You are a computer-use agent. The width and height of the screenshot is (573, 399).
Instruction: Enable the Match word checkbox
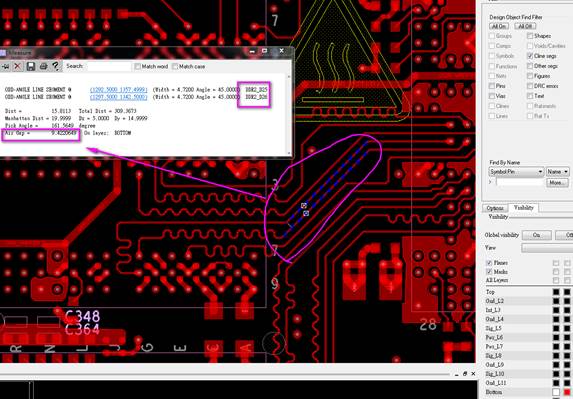(x=137, y=66)
